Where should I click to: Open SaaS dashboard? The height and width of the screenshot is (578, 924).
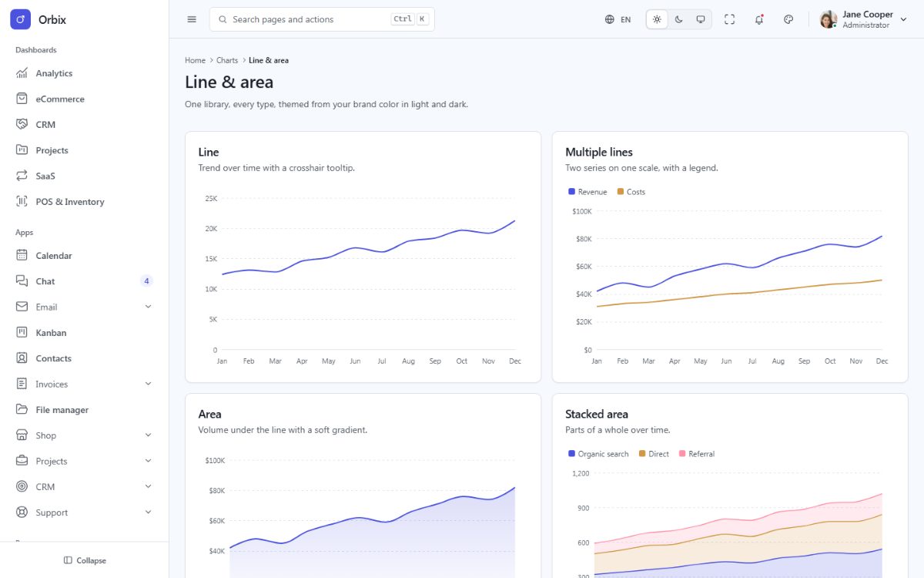click(84, 176)
